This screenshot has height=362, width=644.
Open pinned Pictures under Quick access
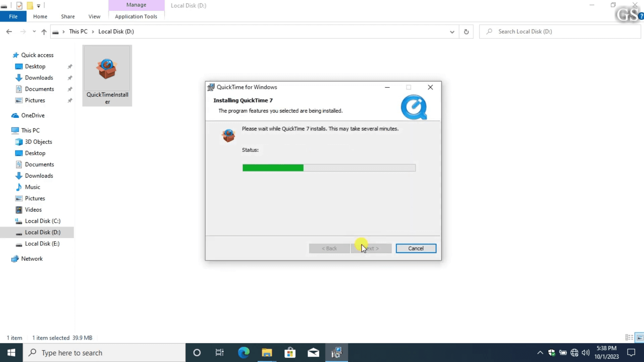pos(35,101)
